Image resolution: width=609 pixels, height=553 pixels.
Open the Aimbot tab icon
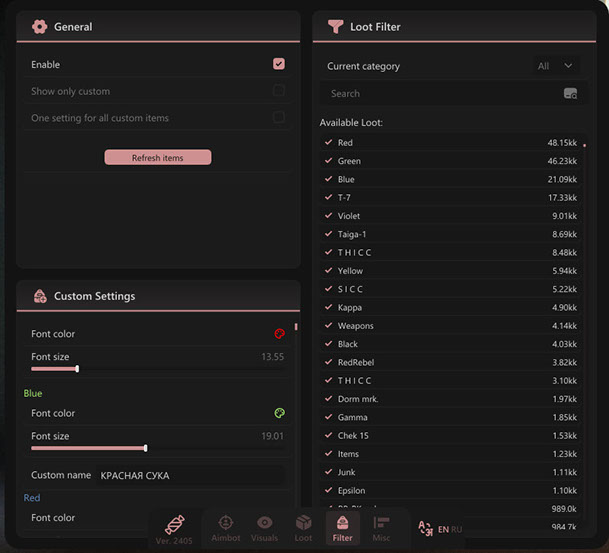point(226,523)
